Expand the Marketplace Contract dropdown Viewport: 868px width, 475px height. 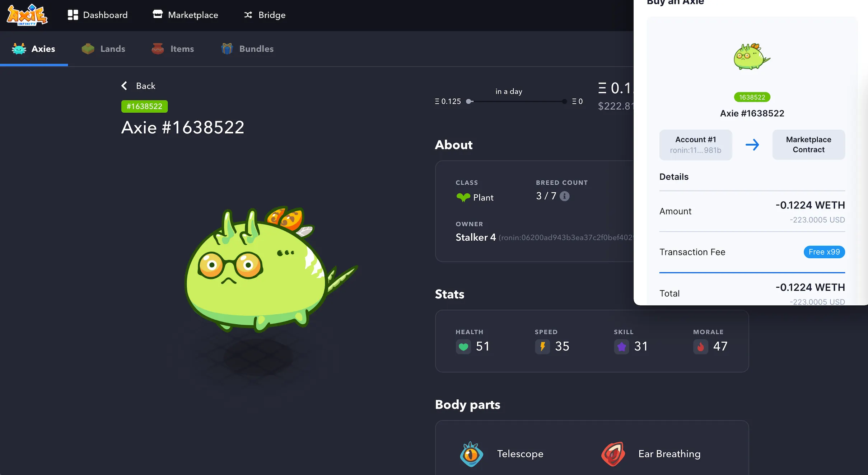808,145
